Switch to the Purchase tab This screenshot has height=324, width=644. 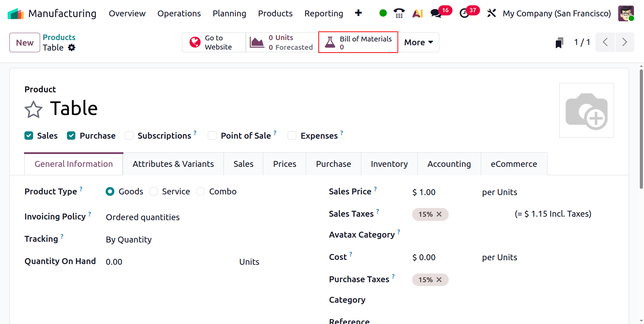pyautogui.click(x=333, y=164)
